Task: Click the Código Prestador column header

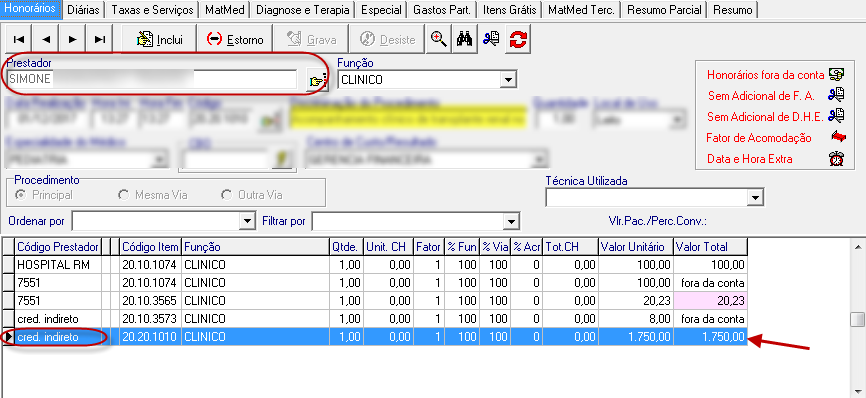Action: point(58,247)
